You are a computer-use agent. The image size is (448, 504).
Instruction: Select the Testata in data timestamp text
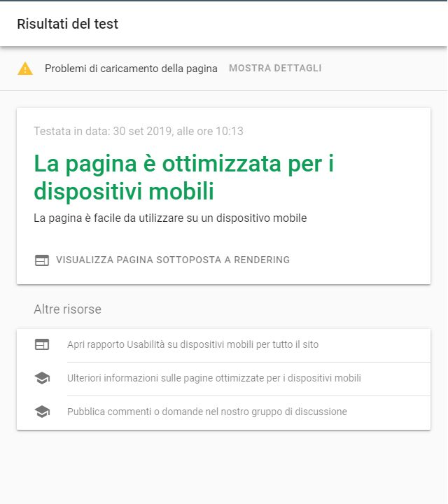click(x=139, y=131)
